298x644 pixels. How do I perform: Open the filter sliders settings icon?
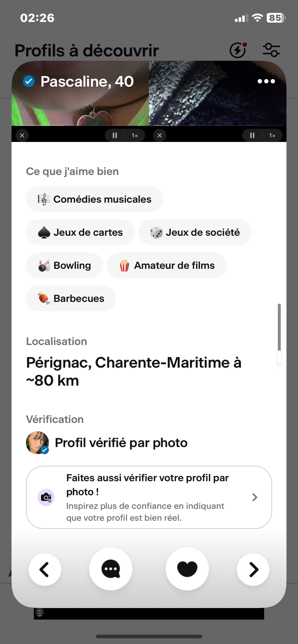pos(271,50)
